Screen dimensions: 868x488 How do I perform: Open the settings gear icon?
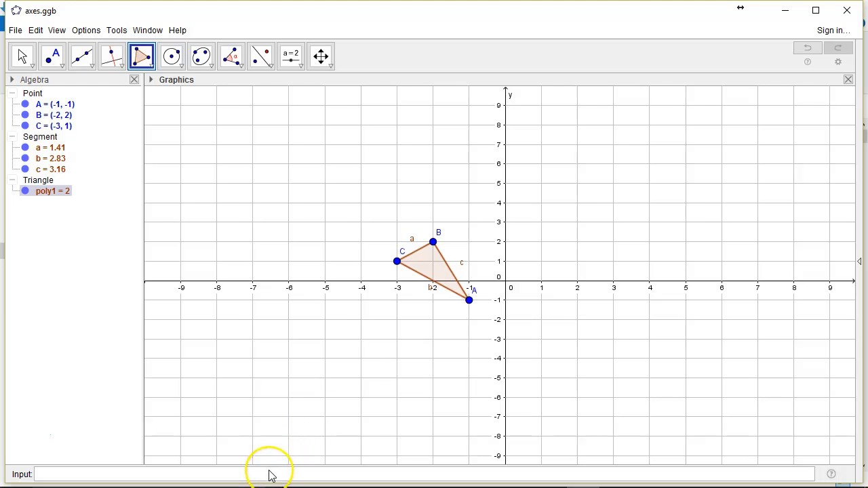[838, 62]
